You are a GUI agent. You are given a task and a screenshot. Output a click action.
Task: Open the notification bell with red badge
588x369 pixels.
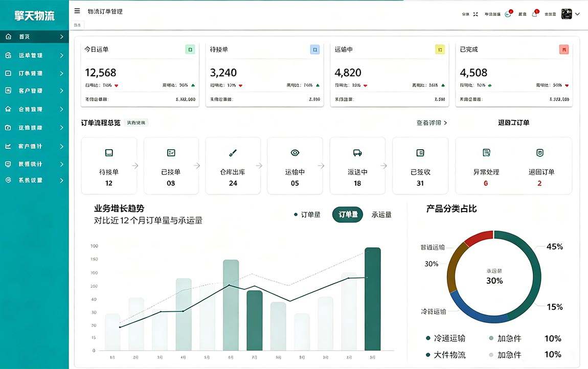(x=535, y=13)
